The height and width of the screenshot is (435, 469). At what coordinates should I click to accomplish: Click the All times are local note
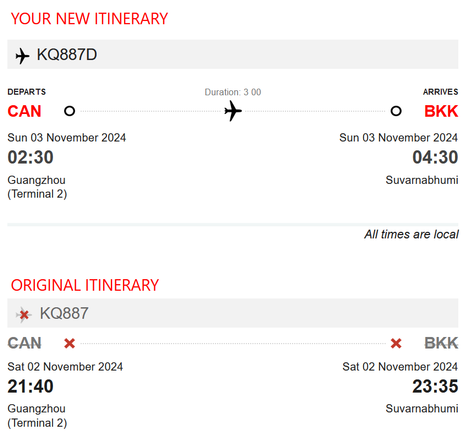coord(411,234)
